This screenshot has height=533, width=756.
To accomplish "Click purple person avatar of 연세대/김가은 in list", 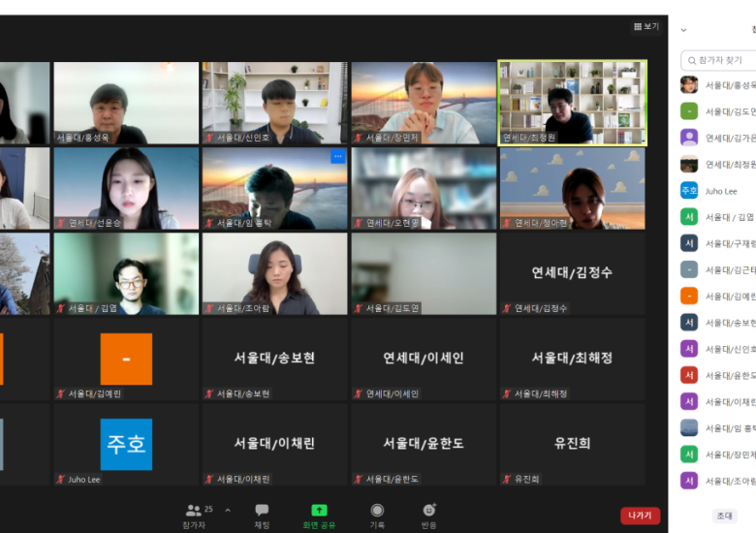I will click(x=689, y=138).
